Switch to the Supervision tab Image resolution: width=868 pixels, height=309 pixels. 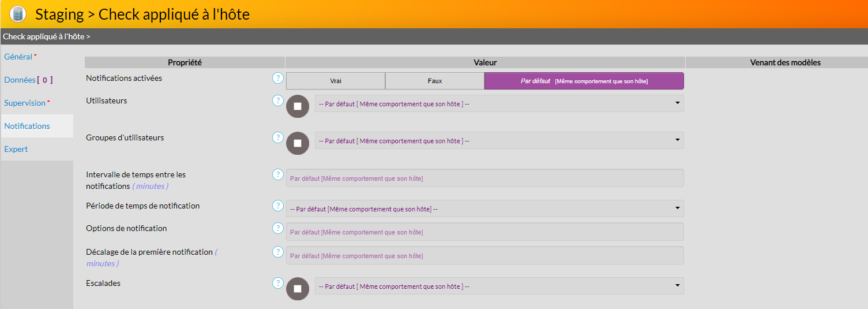pyautogui.click(x=25, y=103)
